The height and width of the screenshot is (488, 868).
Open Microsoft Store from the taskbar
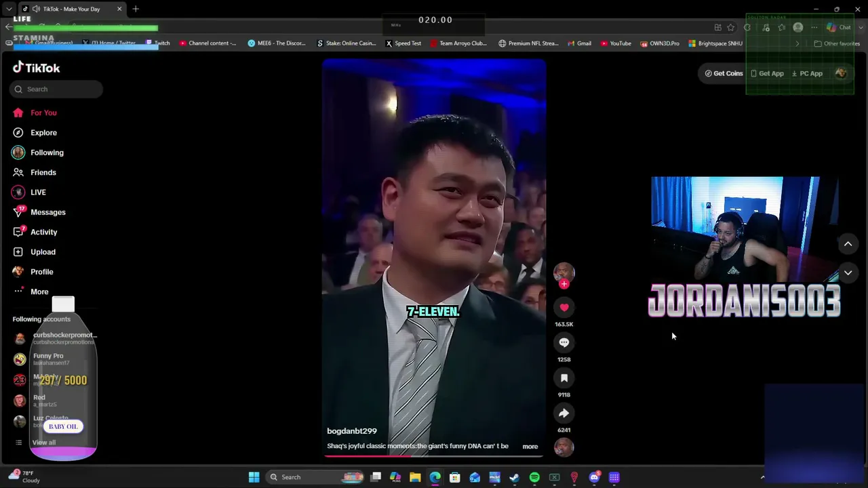[455, 477]
